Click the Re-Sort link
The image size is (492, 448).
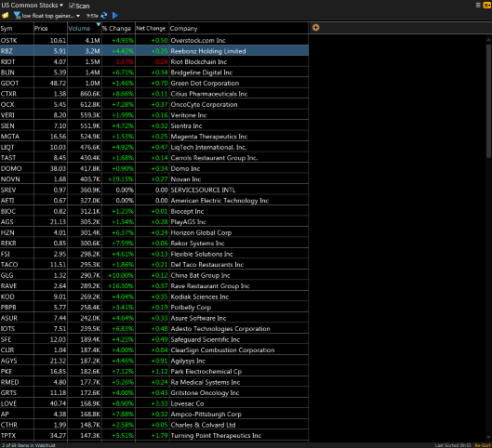pyautogui.click(x=483, y=445)
